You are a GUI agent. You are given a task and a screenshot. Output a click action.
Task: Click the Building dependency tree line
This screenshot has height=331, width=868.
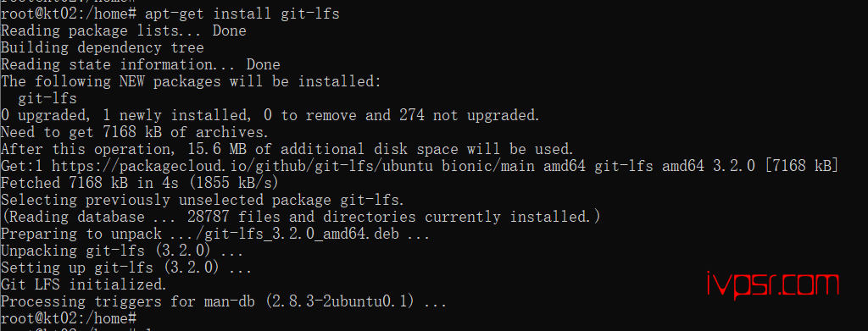103,48
